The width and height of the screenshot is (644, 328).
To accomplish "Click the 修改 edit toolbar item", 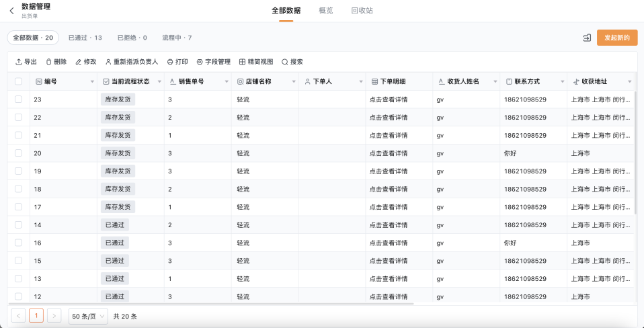I will point(86,62).
